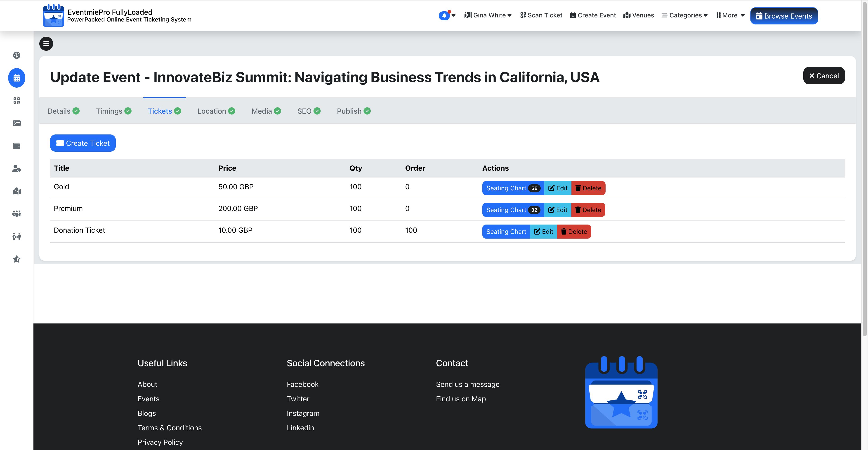Click the QR scan sidebar icon

click(17, 101)
